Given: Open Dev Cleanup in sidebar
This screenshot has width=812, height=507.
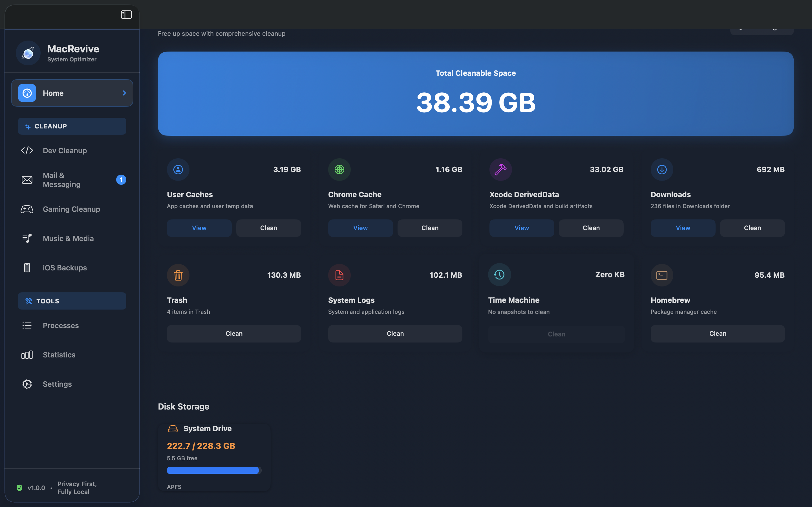Looking at the screenshot, I should point(65,151).
